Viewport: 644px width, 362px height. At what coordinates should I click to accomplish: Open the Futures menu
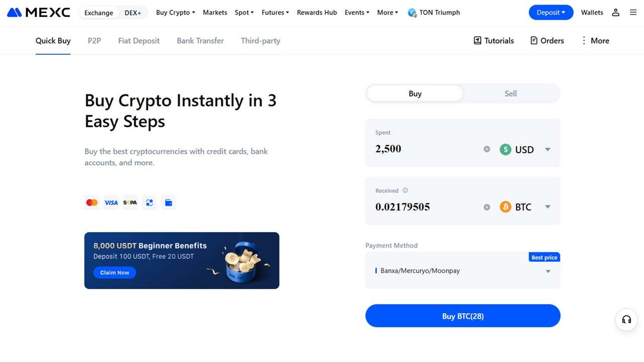275,13
